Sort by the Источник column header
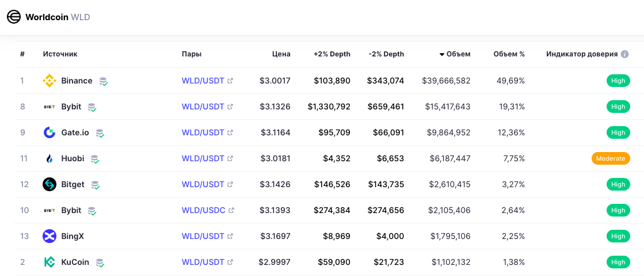This screenshot has height=277, width=644. [x=60, y=54]
